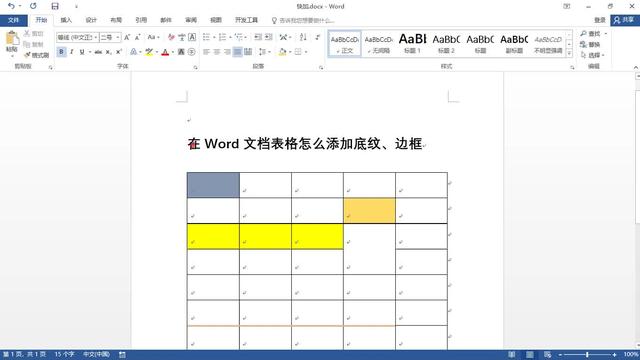This screenshot has height=360, width=640.
Task: Decrease font size with the shrink font icon
Action: tap(138, 37)
